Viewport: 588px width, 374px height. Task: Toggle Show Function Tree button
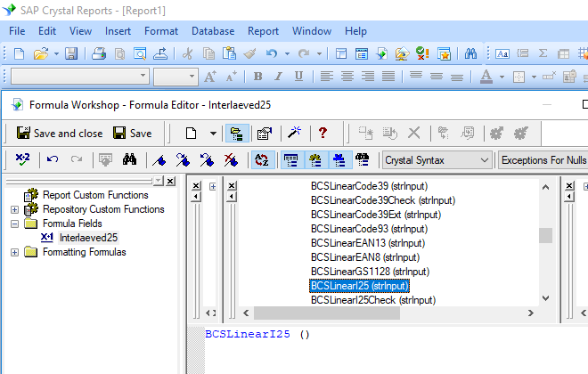(x=315, y=160)
